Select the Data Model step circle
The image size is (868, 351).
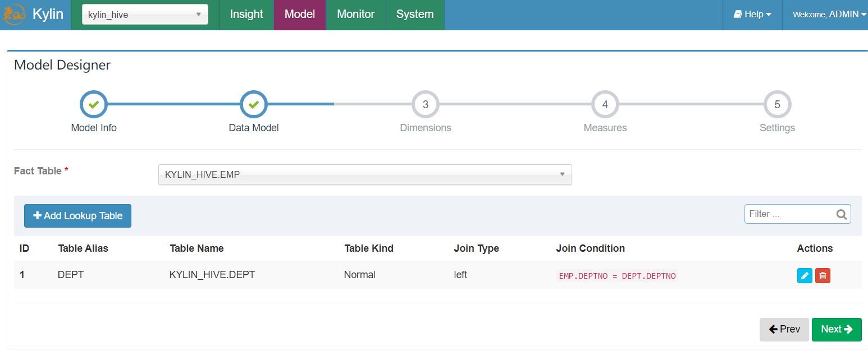254,104
